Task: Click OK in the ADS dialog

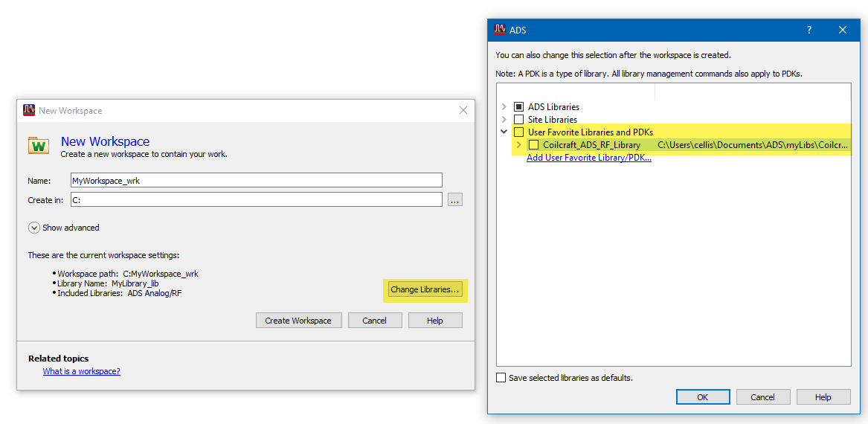Action: [x=702, y=397]
